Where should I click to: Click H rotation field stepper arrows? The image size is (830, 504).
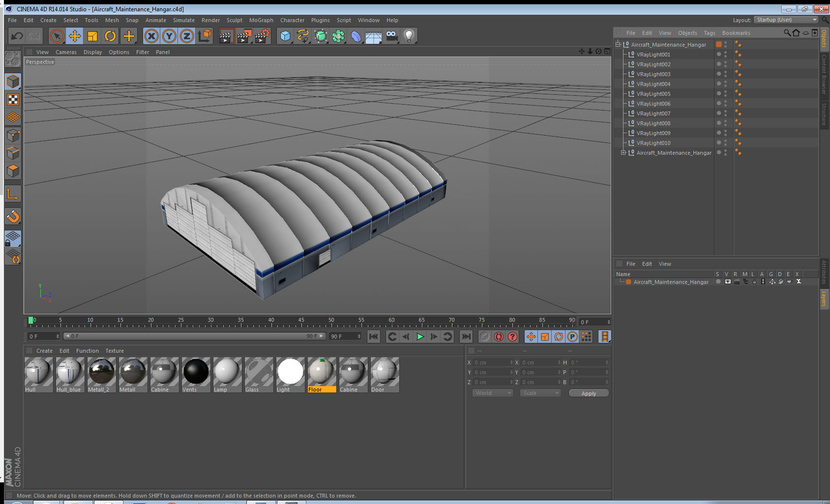coord(607,363)
